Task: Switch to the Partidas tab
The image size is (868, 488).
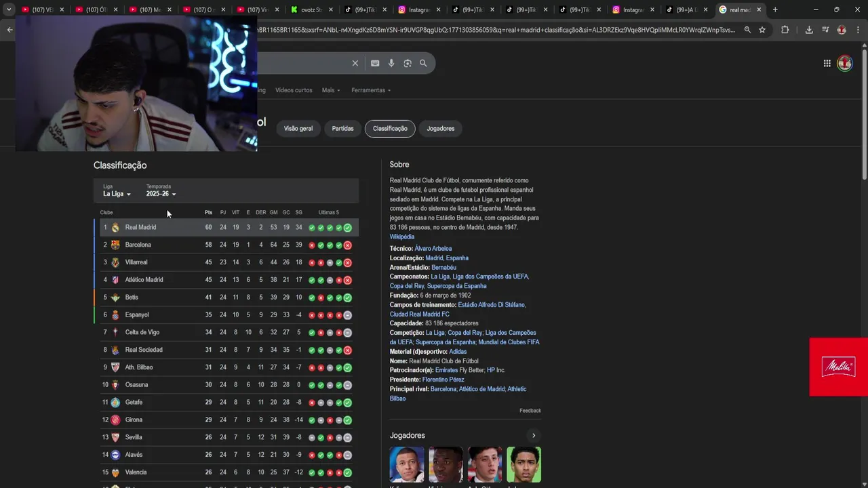Action: (x=342, y=128)
